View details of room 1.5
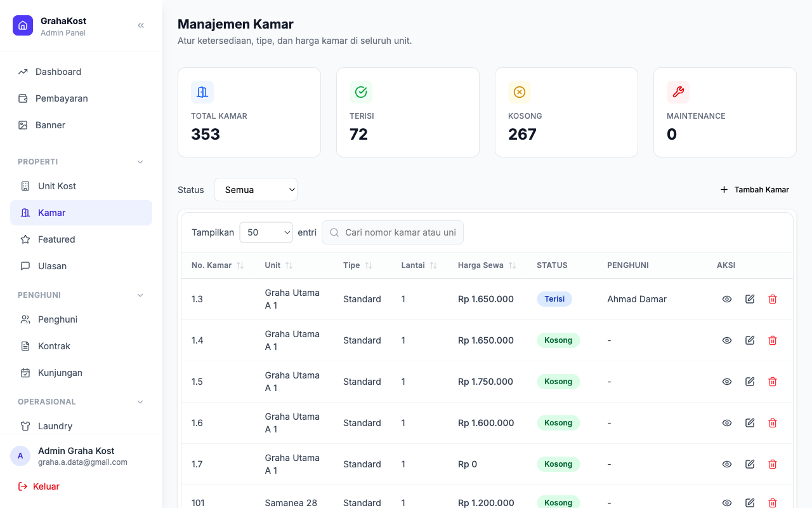 pyautogui.click(x=727, y=382)
